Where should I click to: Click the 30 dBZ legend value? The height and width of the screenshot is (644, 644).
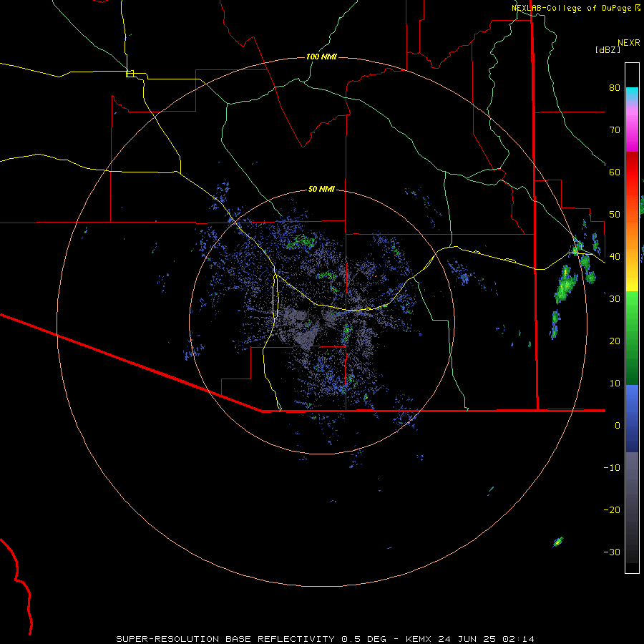615,299
